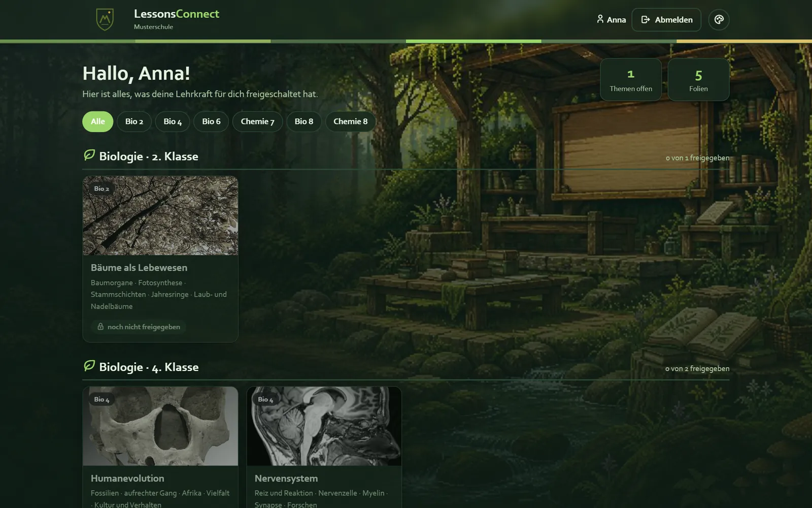Click the Hallo, Anna! heading
This screenshot has height=508, width=812.
136,73
